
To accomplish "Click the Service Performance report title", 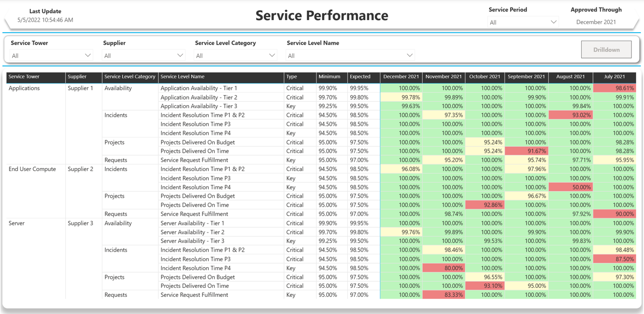I will click(x=321, y=16).
